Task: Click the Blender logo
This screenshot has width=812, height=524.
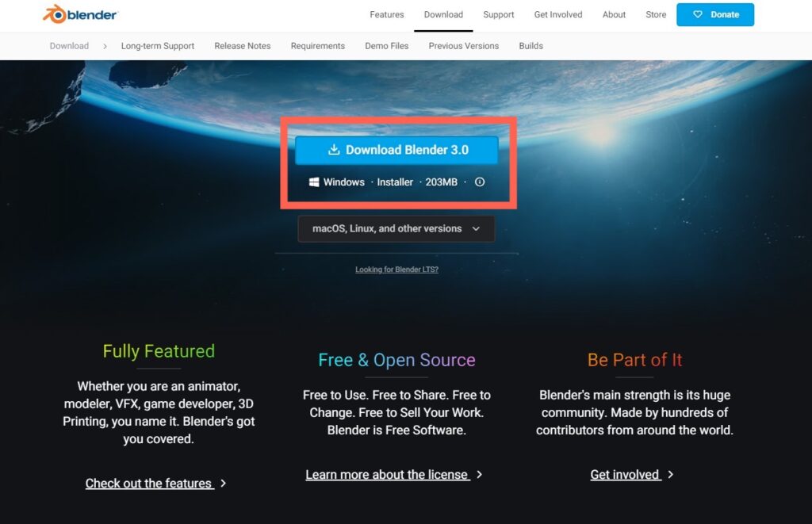Action: pos(80,14)
